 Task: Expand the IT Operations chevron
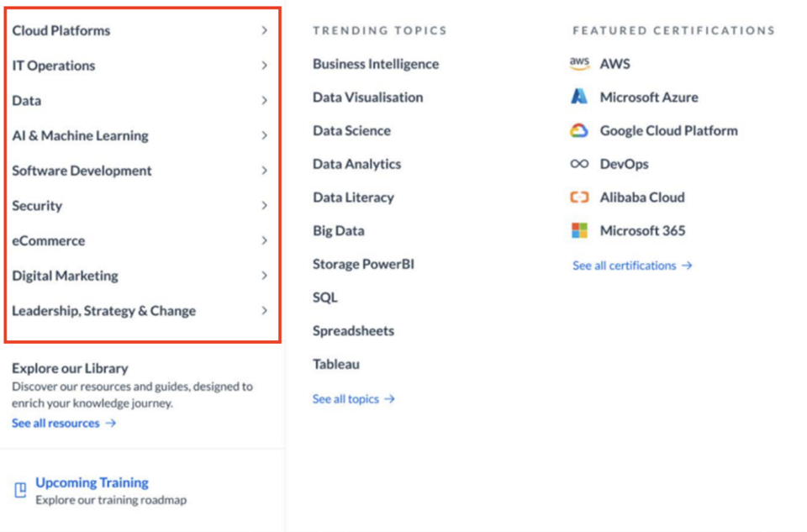[x=264, y=66]
